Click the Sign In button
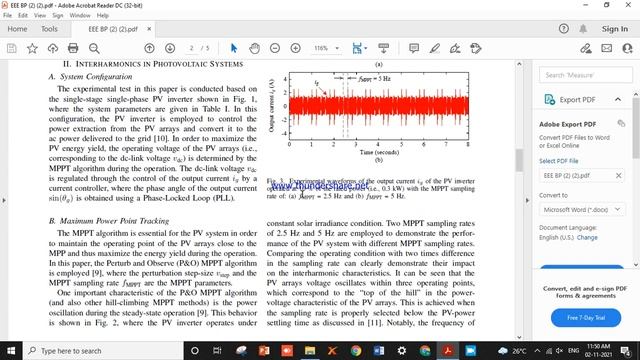This screenshot has width=640, height=360. [x=614, y=29]
